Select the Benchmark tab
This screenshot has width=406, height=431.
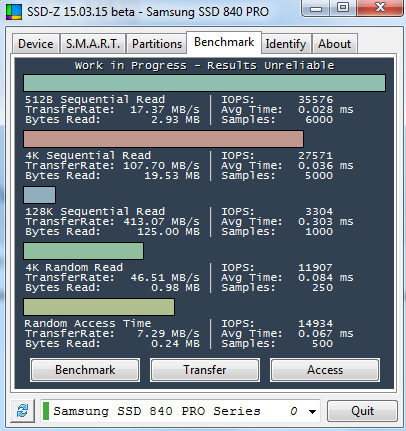point(224,42)
